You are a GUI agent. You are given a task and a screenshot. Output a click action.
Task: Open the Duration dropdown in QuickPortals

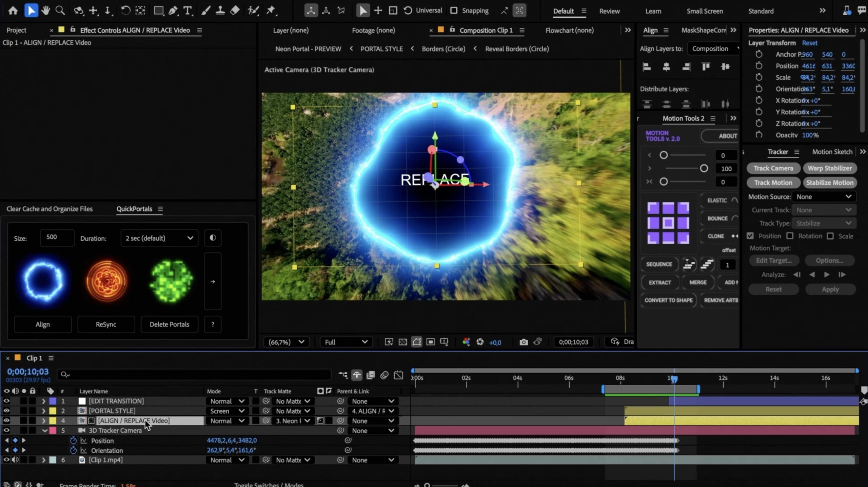click(x=159, y=238)
